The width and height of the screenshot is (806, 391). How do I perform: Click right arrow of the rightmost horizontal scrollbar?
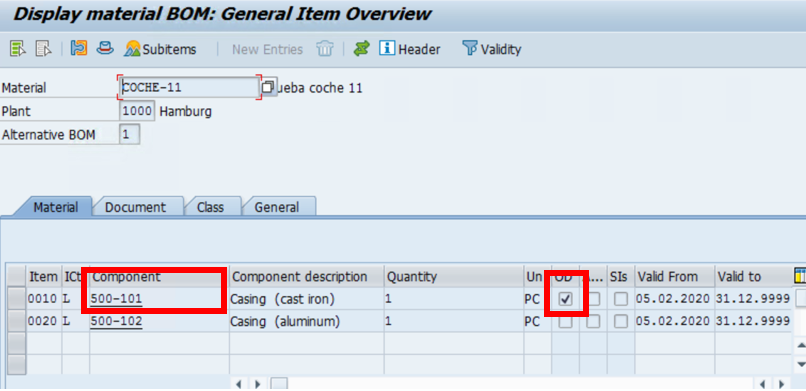coord(781,383)
